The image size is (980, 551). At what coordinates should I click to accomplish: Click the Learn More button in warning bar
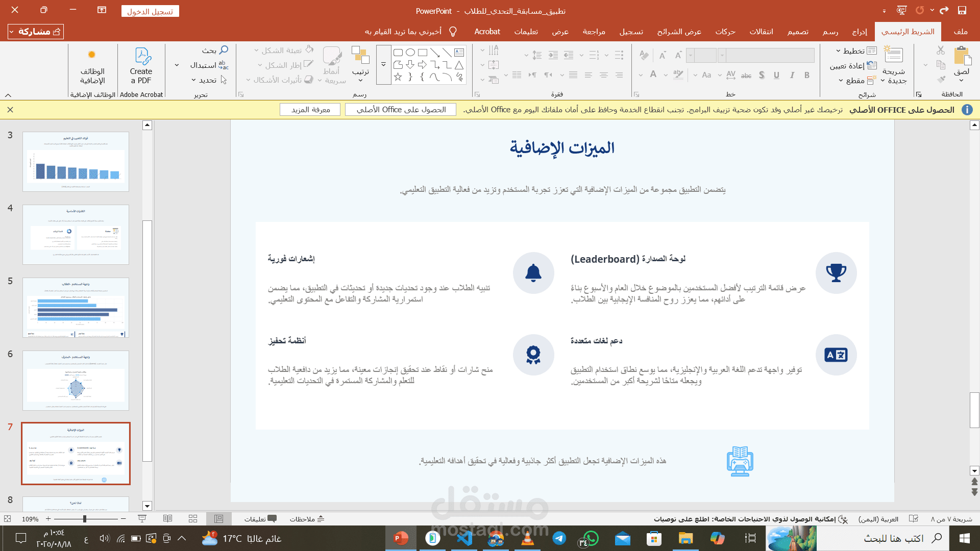point(310,110)
